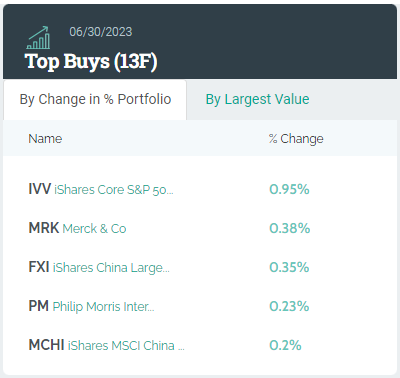Image resolution: width=400 pixels, height=378 pixels.
Task: Click the 0.2% change value for MCHI
Action: pyautogui.click(x=285, y=345)
